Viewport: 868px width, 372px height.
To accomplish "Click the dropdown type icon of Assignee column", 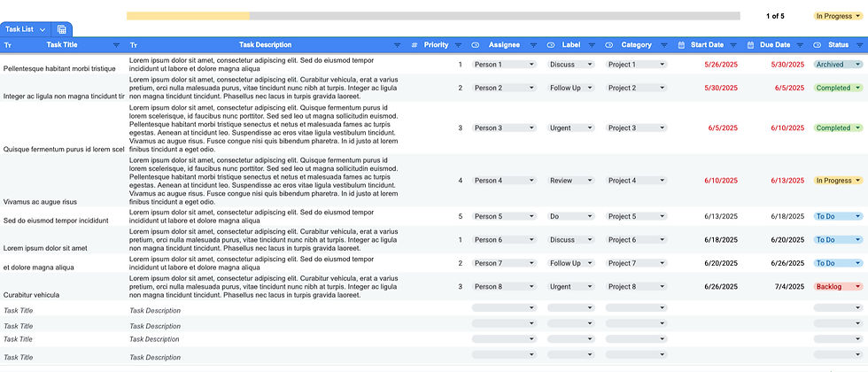I will (x=475, y=45).
